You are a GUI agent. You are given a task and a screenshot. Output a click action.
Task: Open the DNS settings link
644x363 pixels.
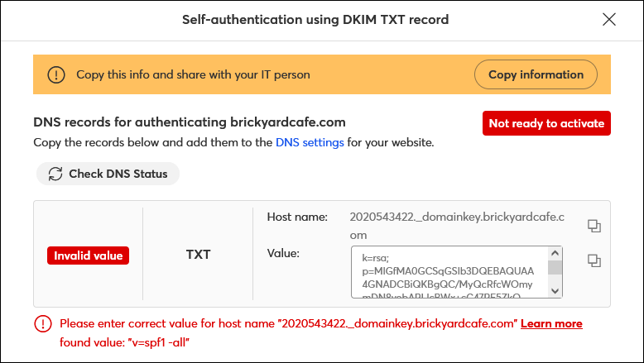click(x=310, y=142)
